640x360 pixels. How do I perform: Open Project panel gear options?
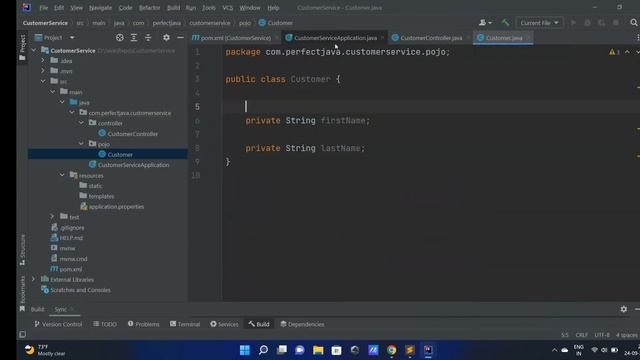click(x=166, y=38)
